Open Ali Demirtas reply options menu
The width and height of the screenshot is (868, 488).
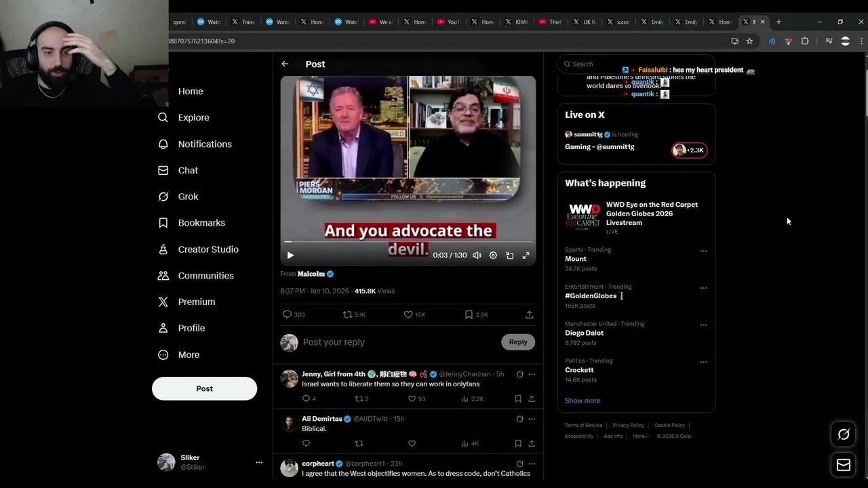tap(532, 419)
